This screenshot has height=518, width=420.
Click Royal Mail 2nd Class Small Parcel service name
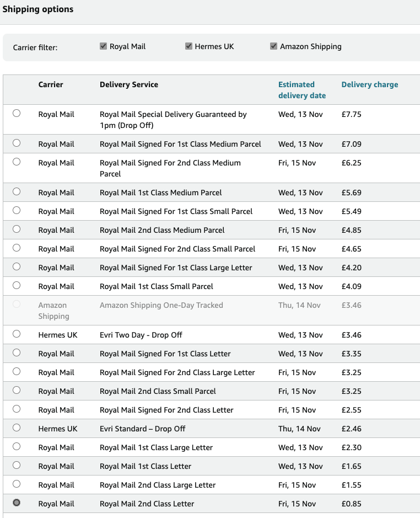click(x=158, y=391)
